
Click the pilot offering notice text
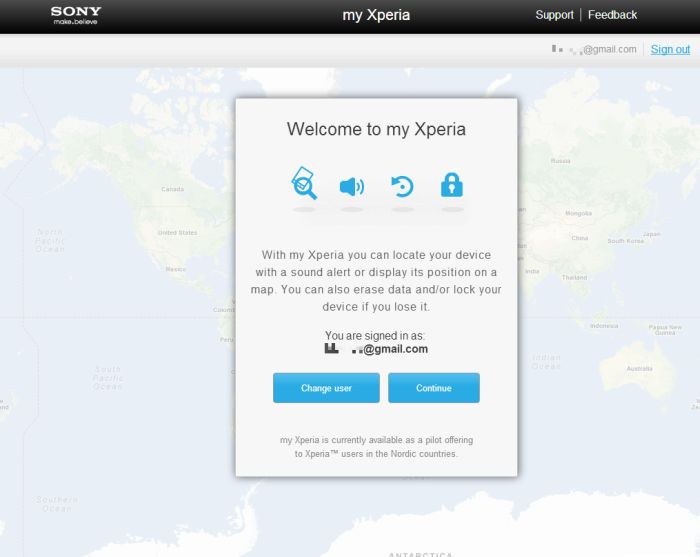coord(376,447)
